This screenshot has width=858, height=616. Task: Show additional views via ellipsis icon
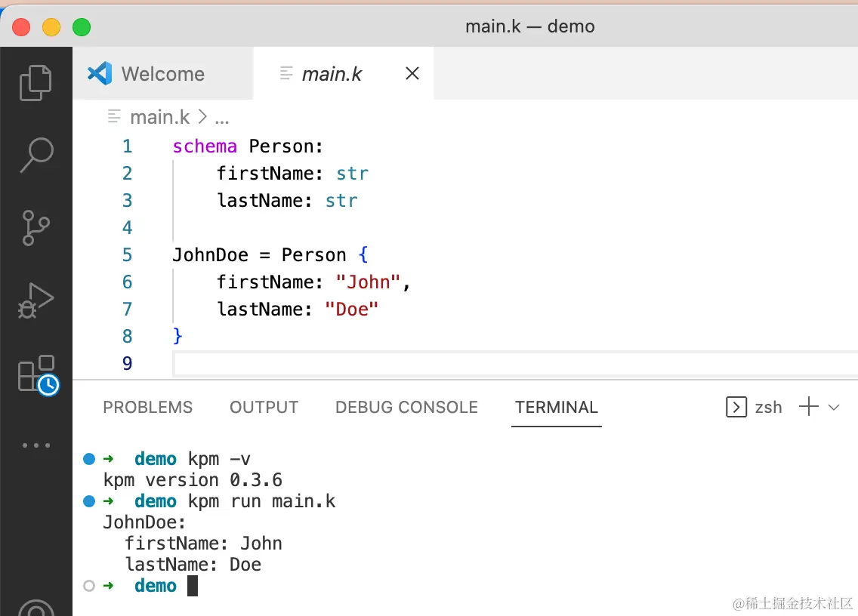36,445
